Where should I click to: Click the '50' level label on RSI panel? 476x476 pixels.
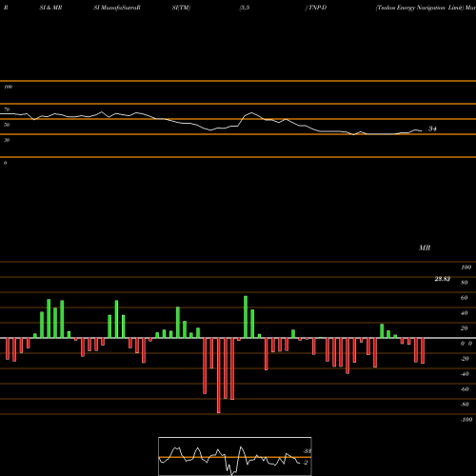point(7,125)
